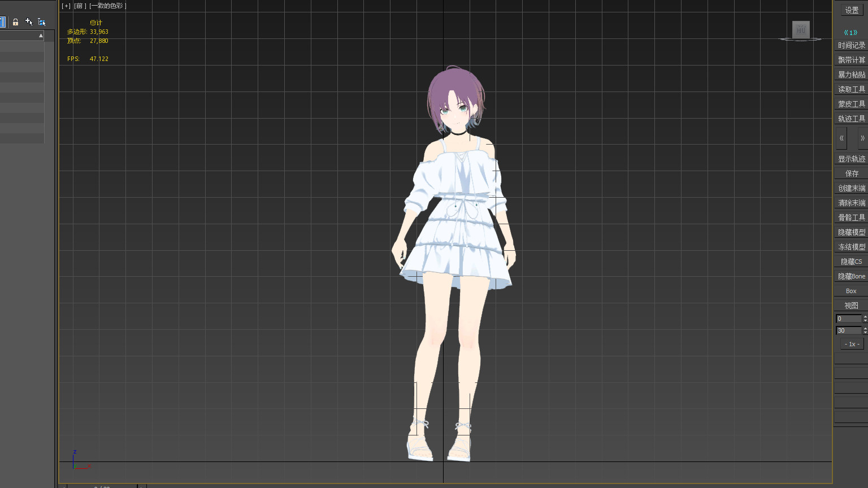The image size is (868, 488).
Task: Open the [一致的色彩] shading mode menu
Action: [108, 6]
